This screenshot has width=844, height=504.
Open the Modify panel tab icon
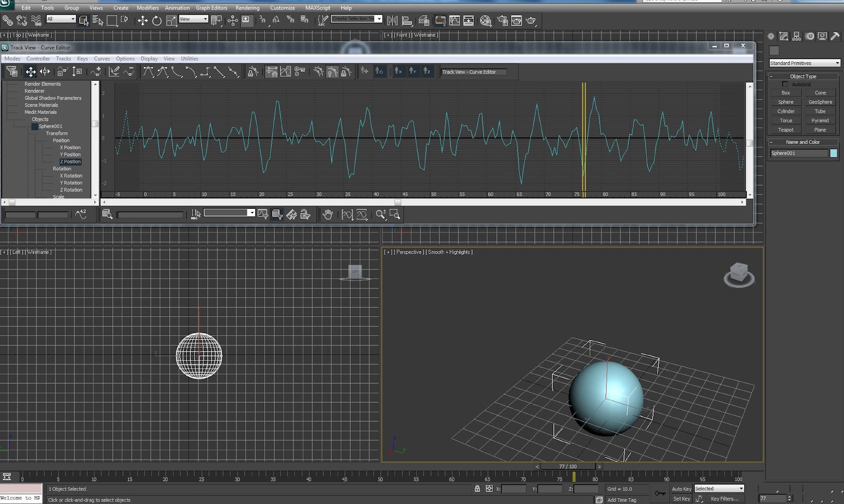click(784, 36)
